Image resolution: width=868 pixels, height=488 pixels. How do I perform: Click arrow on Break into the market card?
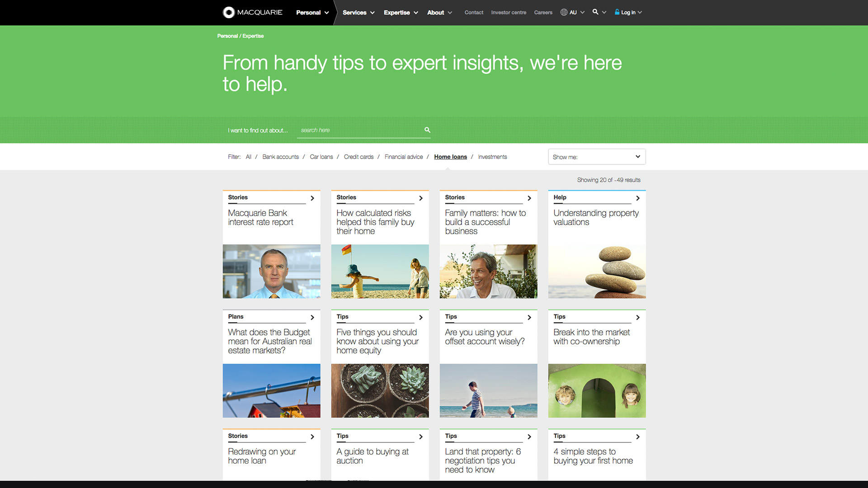tap(638, 317)
